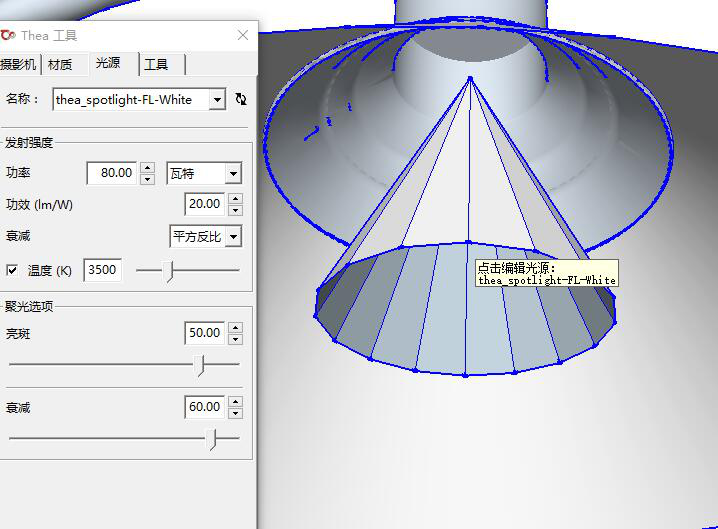Open the 瓦特 power unit dropdown
The width and height of the screenshot is (718, 529).
(x=234, y=174)
